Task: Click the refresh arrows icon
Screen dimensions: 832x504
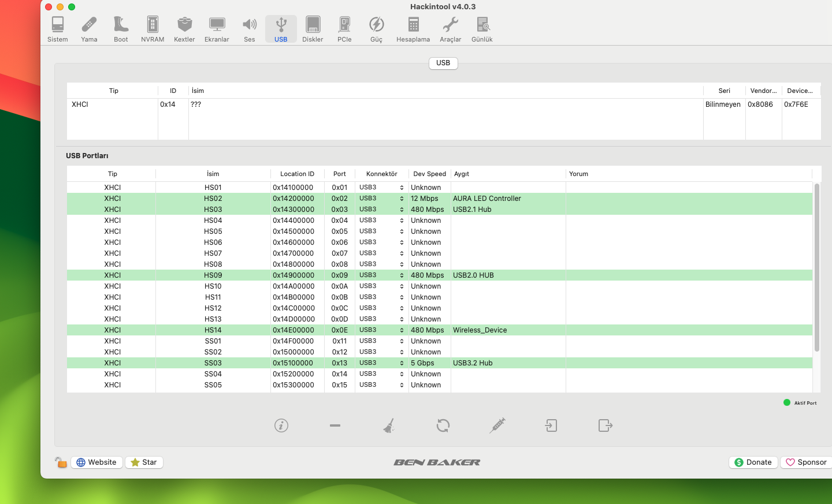Action: (x=443, y=425)
